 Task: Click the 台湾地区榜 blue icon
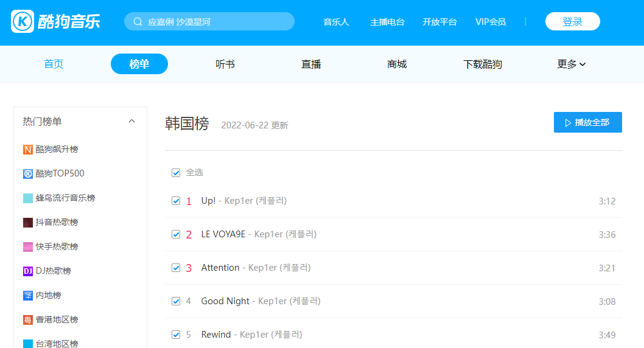(x=28, y=344)
